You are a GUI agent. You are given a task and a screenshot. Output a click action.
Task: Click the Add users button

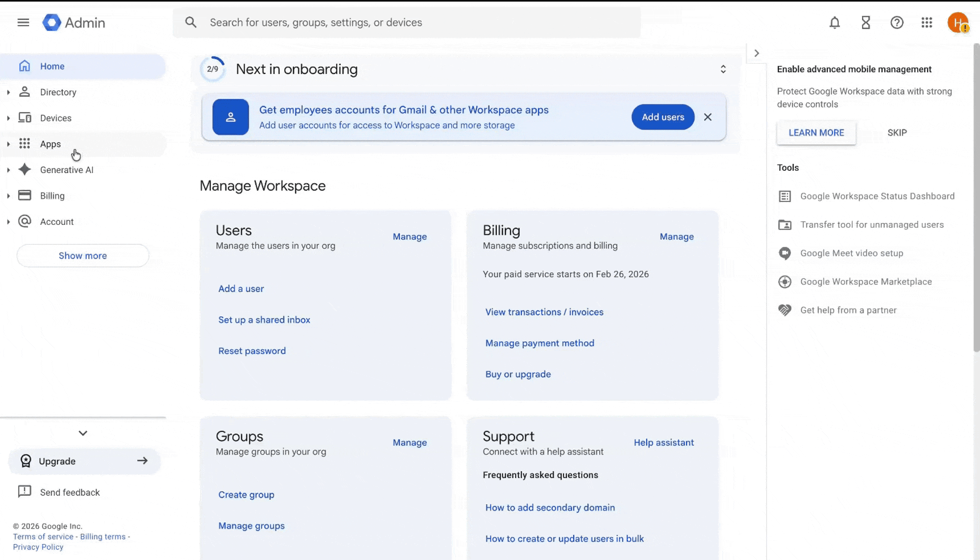[x=663, y=117]
